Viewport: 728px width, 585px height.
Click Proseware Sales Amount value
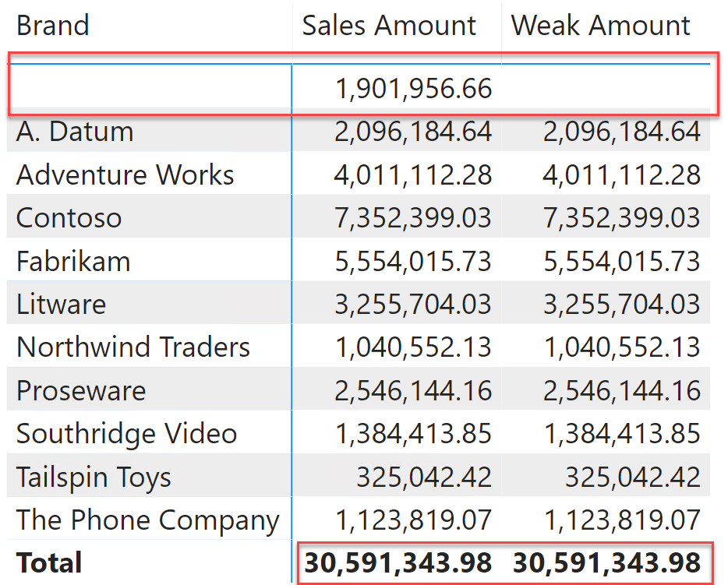413,390
